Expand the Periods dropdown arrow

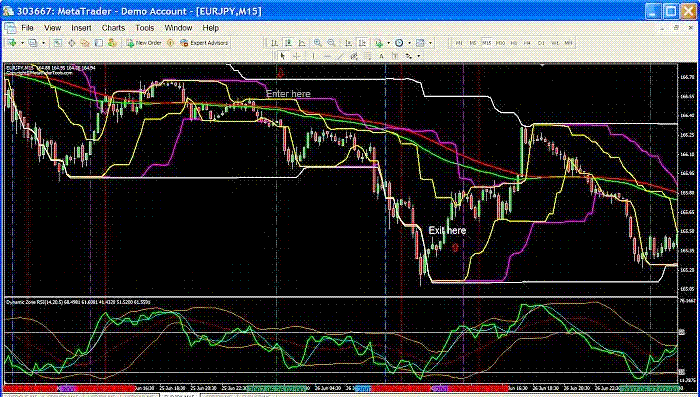409,43
